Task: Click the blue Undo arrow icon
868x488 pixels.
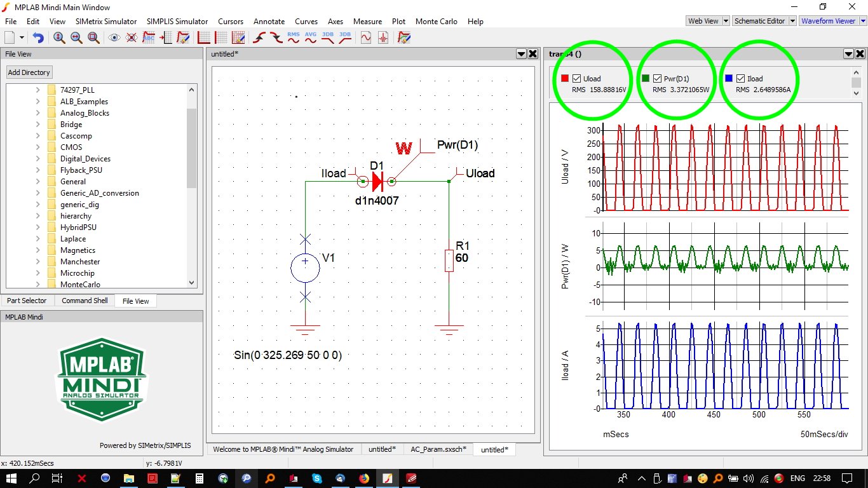Action: coord(38,38)
